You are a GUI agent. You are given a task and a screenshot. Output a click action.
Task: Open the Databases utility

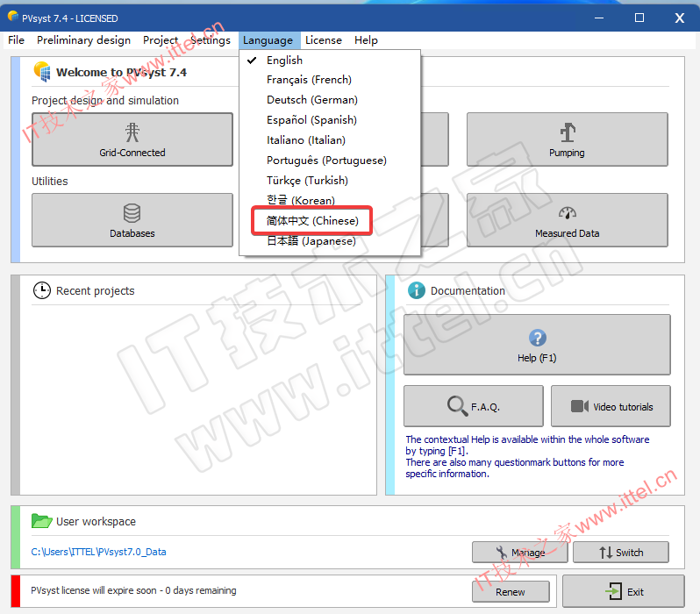[x=132, y=220]
